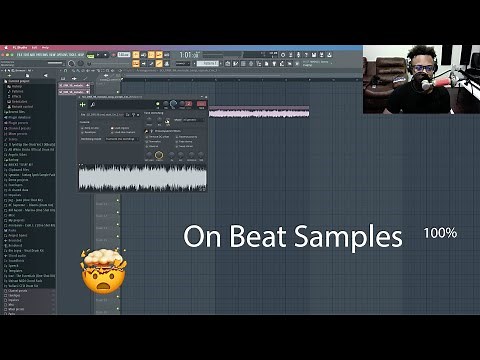Viewport: 480px width, 360px height.
Task: Open the pattern selector dropdown
Action: (x=208, y=63)
